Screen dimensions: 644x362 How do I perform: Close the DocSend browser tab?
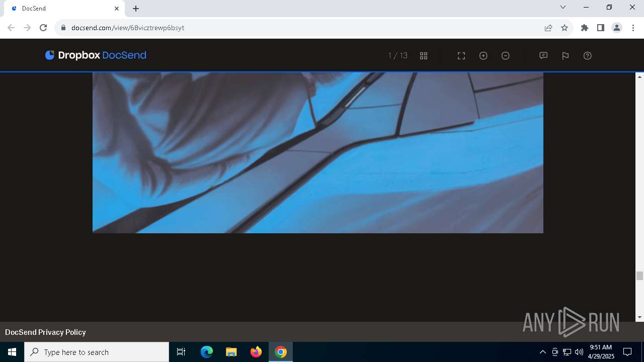click(117, 9)
